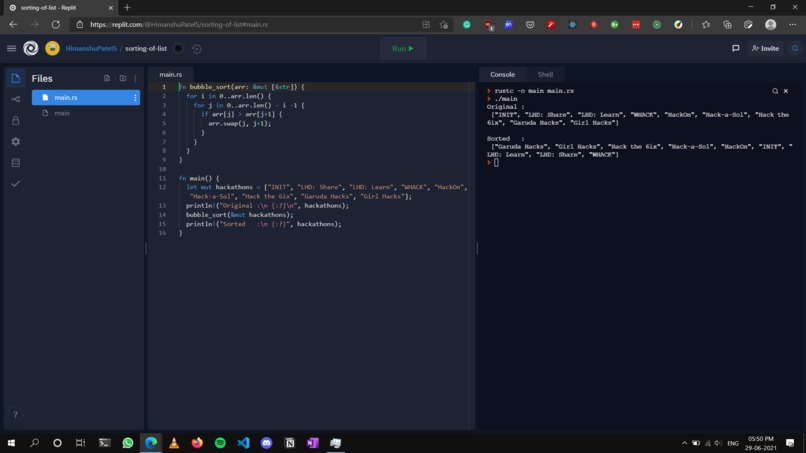The height and width of the screenshot is (453, 806).
Task: Open the taskbar clock showing 05:50 PM
Action: point(761,443)
